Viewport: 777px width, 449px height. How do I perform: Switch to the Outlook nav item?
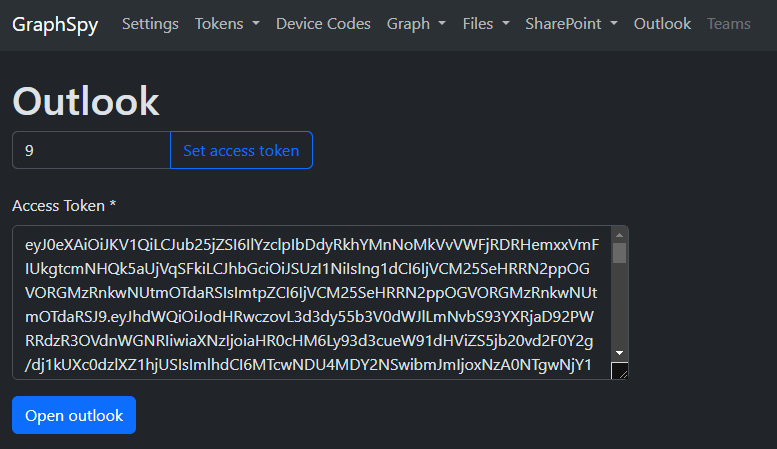tap(662, 24)
